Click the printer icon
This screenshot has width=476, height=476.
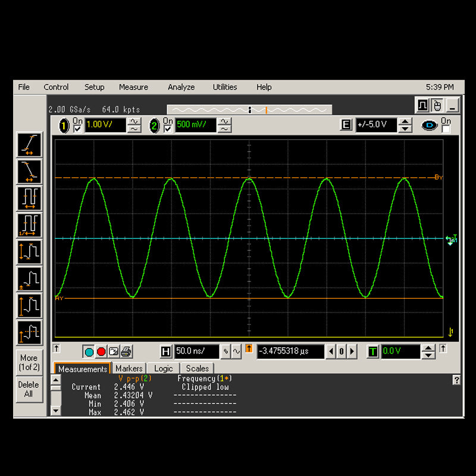pyautogui.click(x=126, y=352)
